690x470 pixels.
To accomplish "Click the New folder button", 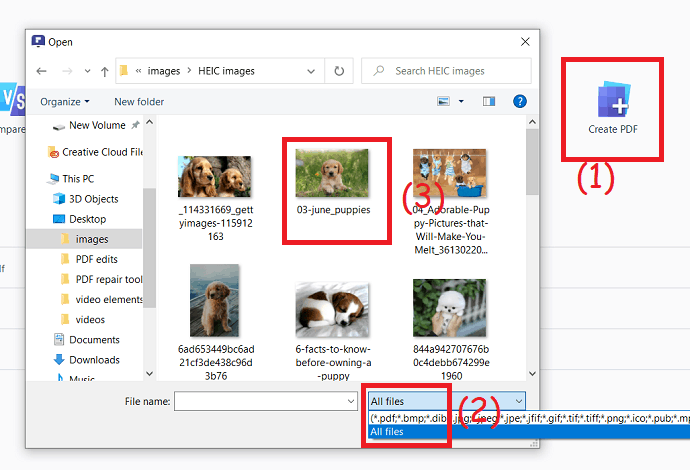I will coord(139,102).
